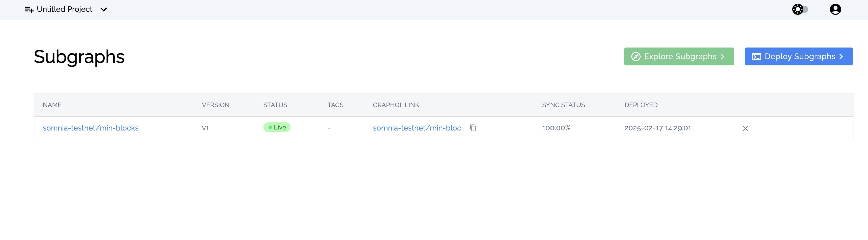Click the STATUS column header
Image resolution: width=868 pixels, height=240 pixels.
pyautogui.click(x=275, y=105)
